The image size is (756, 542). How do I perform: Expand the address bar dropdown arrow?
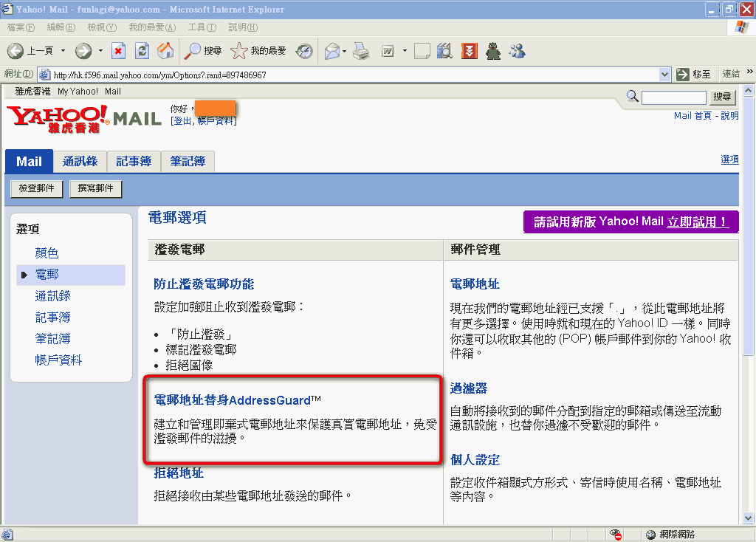point(664,75)
